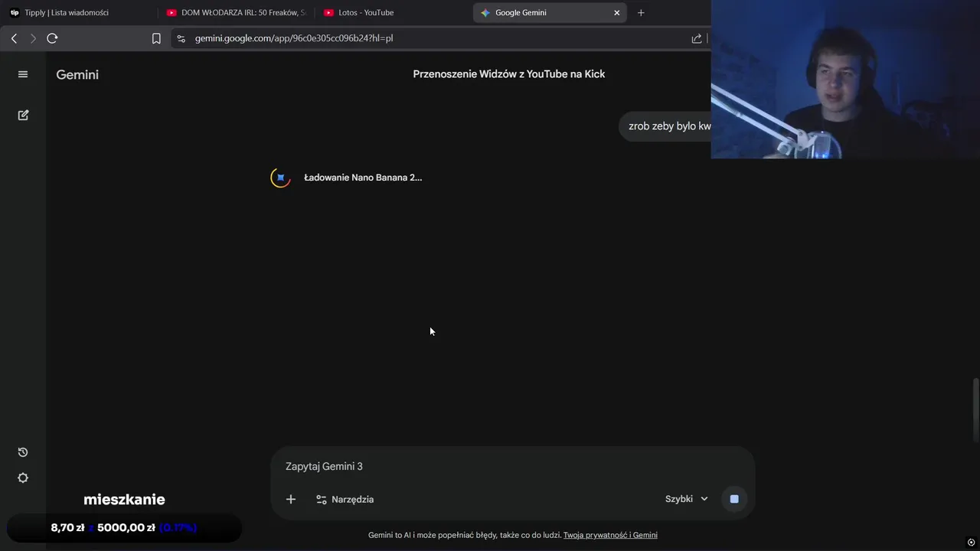
Task: Go back using browser back arrow
Action: coord(14,38)
